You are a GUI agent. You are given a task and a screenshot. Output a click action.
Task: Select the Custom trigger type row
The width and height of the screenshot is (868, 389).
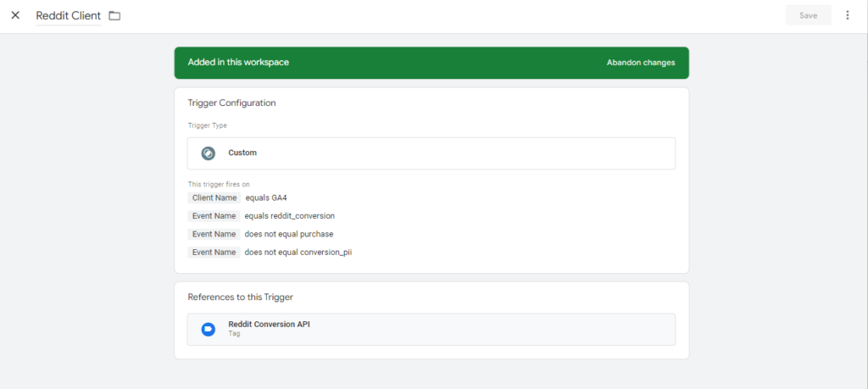431,153
